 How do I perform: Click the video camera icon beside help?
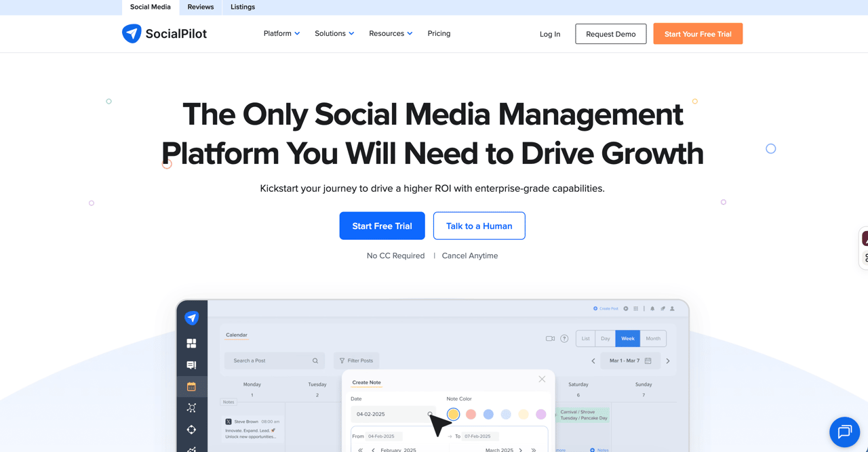pos(551,338)
